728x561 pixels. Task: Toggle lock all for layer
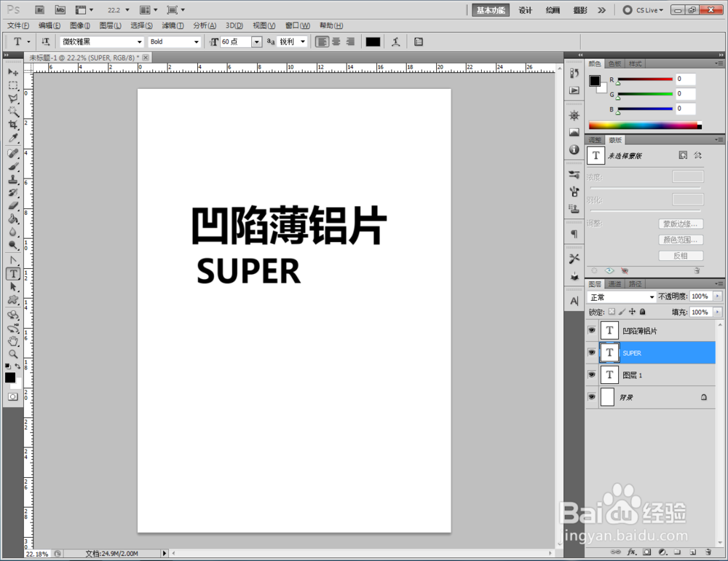click(643, 312)
